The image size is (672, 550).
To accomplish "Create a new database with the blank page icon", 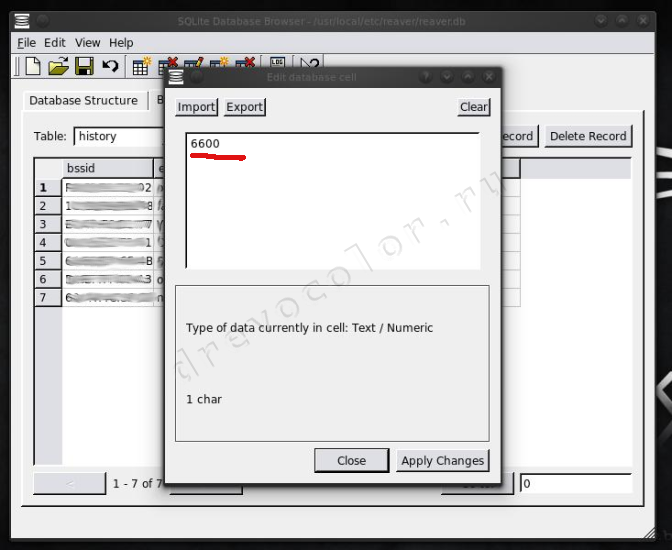I will (33, 66).
